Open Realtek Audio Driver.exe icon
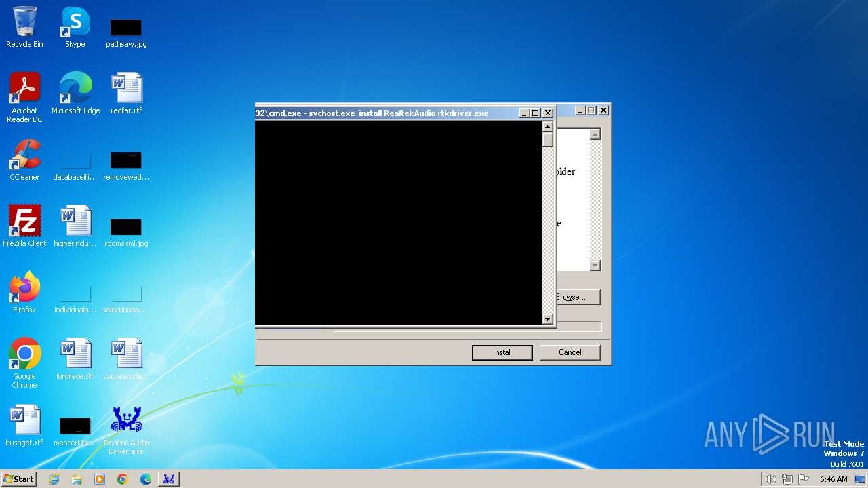This screenshot has width=868, height=488. pos(126,430)
